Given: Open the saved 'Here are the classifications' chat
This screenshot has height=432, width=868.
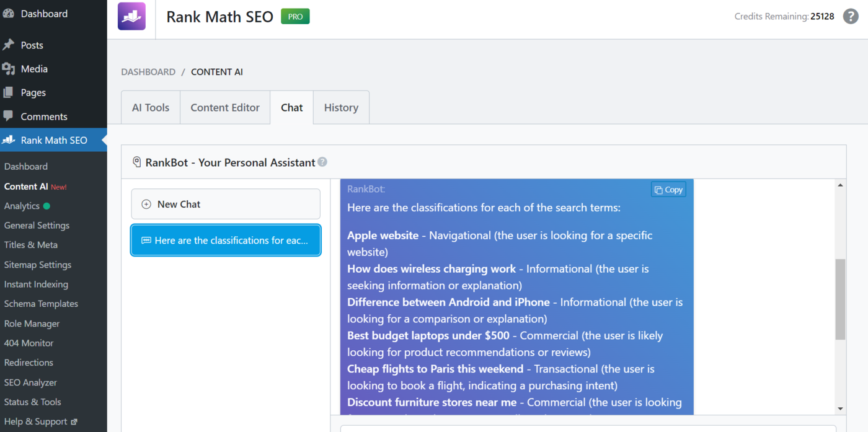Looking at the screenshot, I should (x=226, y=240).
